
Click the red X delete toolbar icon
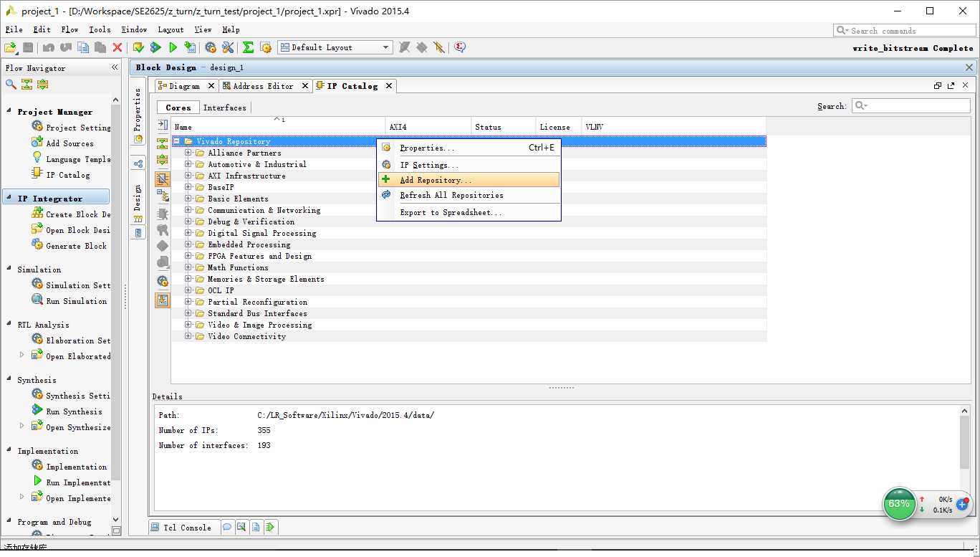[117, 47]
